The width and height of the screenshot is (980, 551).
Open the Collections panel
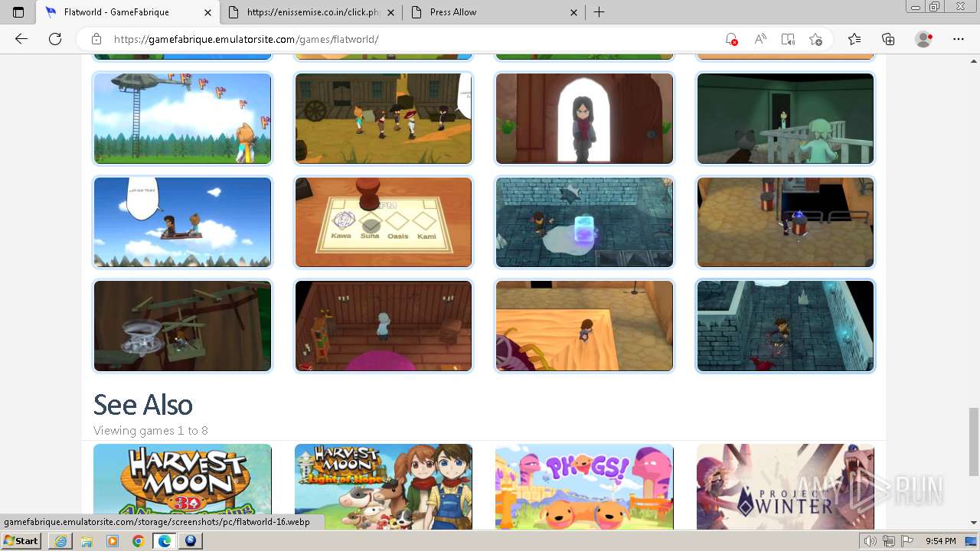(x=888, y=39)
